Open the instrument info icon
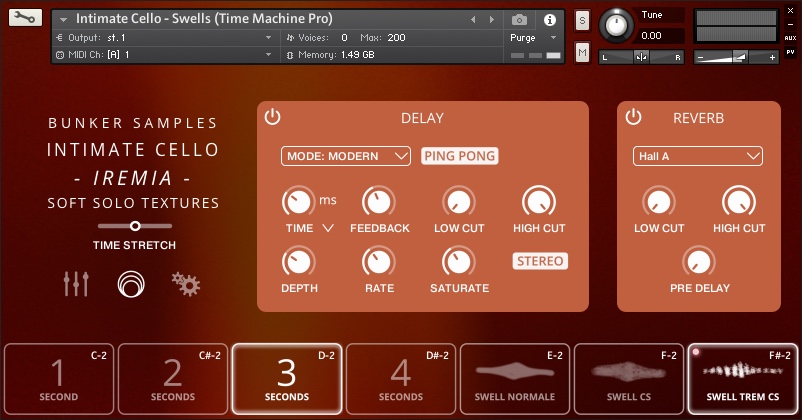This screenshot has height=420, width=802. pos(549,19)
